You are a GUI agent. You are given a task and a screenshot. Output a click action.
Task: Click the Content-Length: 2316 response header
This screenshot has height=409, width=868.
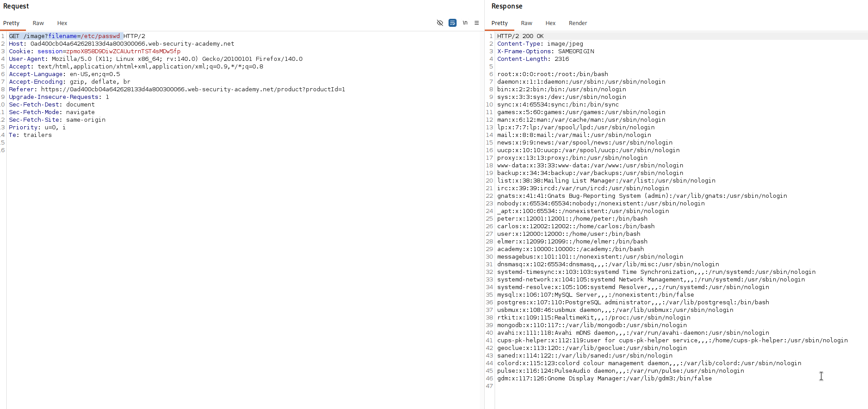click(x=533, y=59)
